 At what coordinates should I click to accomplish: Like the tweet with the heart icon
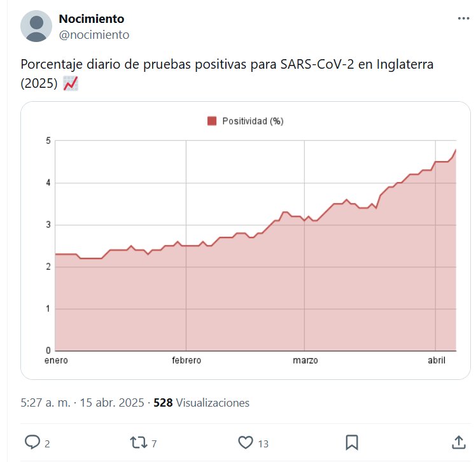245,442
